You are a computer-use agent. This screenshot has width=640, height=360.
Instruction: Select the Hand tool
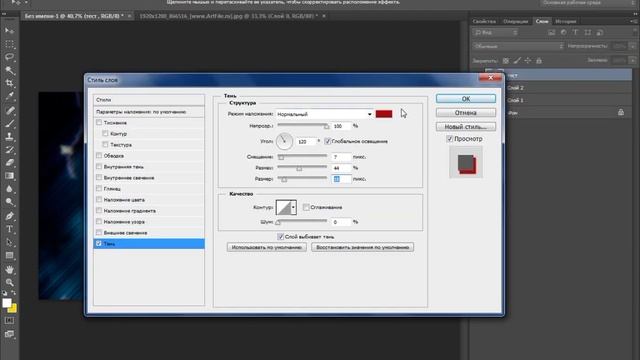click(x=9, y=269)
